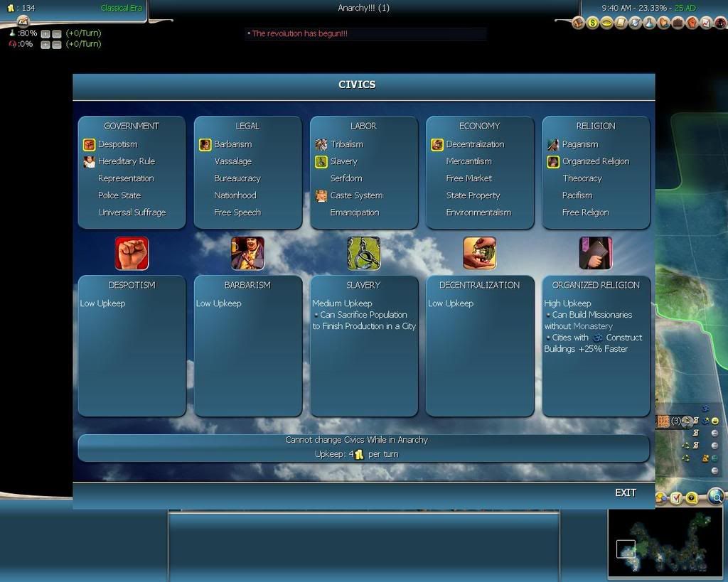Open the Info screen graph chart icon
The image size is (728, 582).
coord(707,23)
